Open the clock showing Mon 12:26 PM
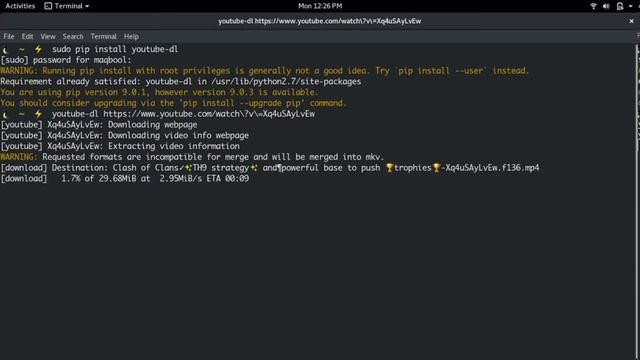 pos(320,6)
